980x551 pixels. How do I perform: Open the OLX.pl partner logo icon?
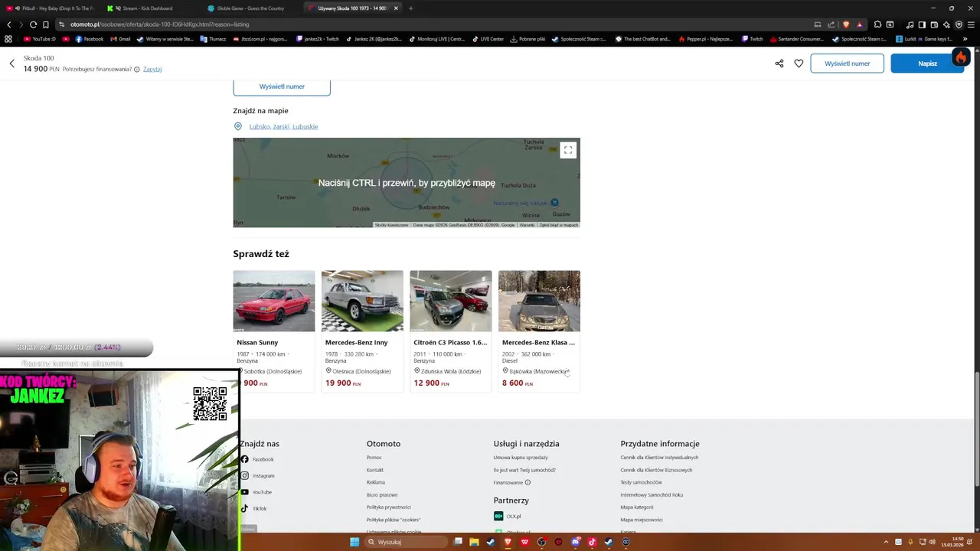coord(498,516)
